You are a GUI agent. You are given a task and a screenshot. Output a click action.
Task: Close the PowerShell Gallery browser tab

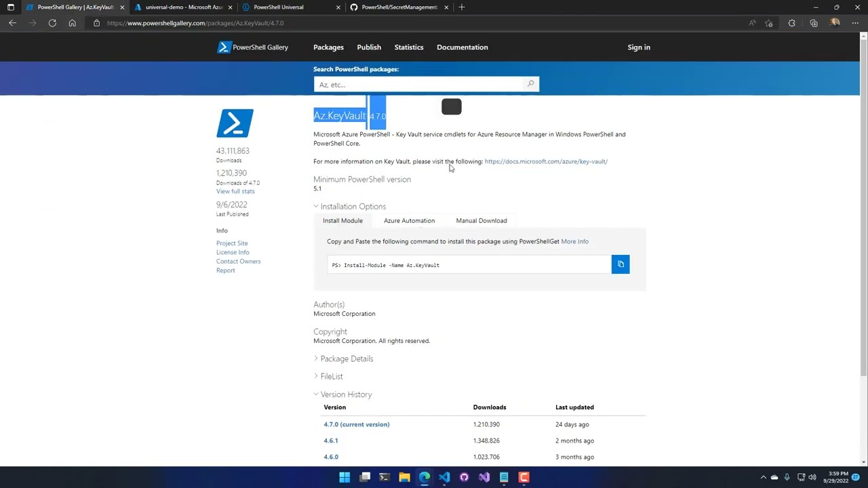point(122,7)
